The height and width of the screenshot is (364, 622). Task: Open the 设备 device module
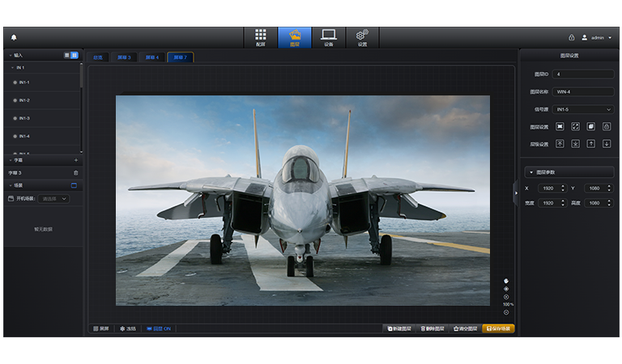tap(328, 37)
